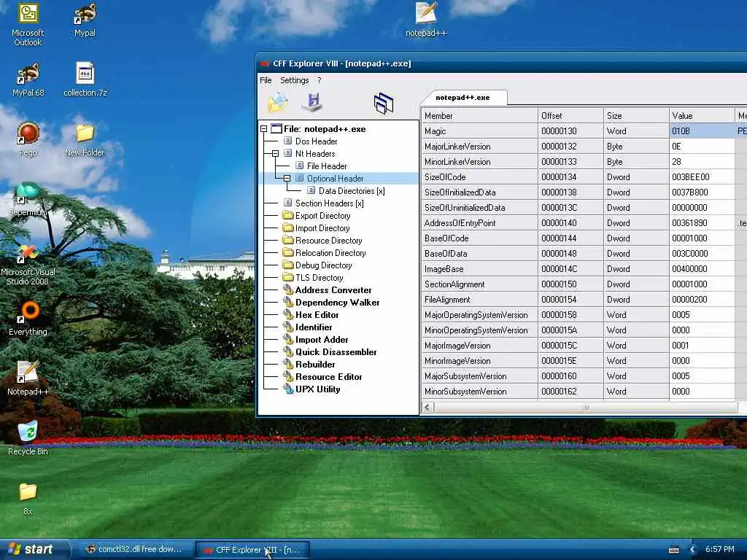Viewport: 747px width, 560px height.
Task: Open the File menu
Action: click(x=266, y=80)
